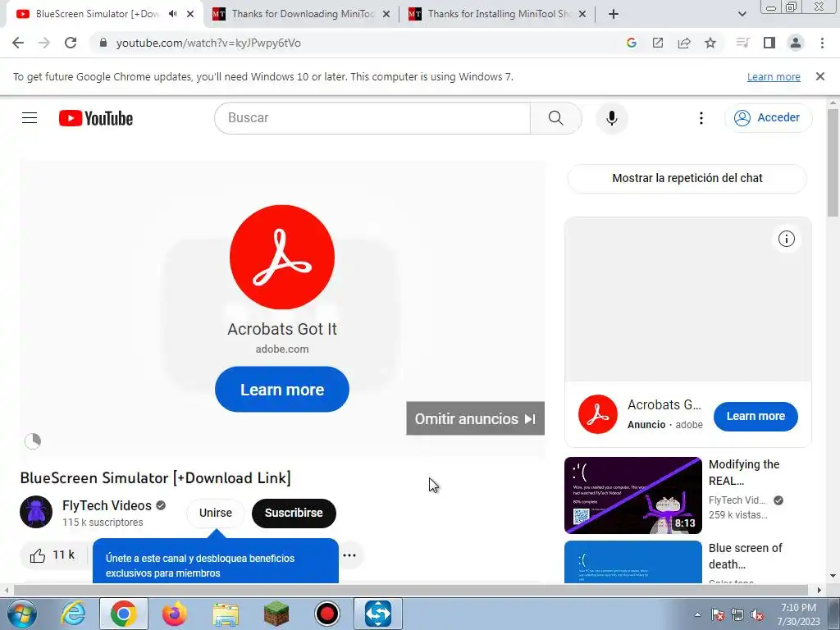Viewport: 840px width, 630px height.
Task: Dismiss the Chrome update notice bar
Action: [819, 76]
